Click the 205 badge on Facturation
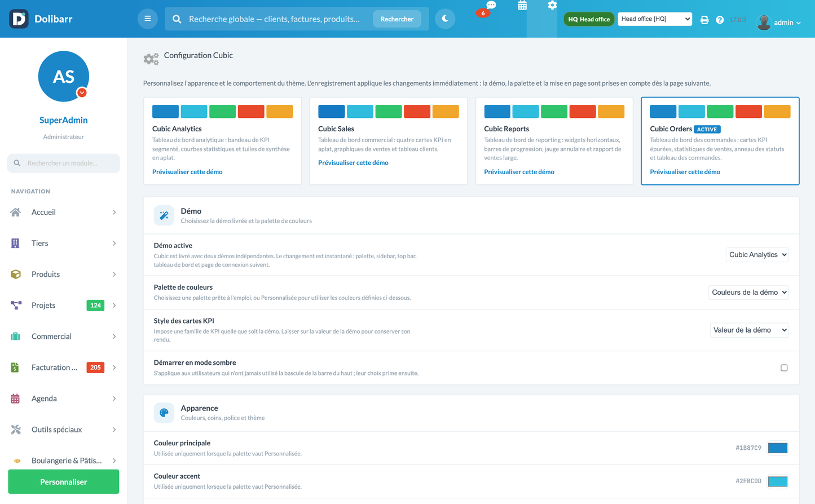 pos(95,368)
